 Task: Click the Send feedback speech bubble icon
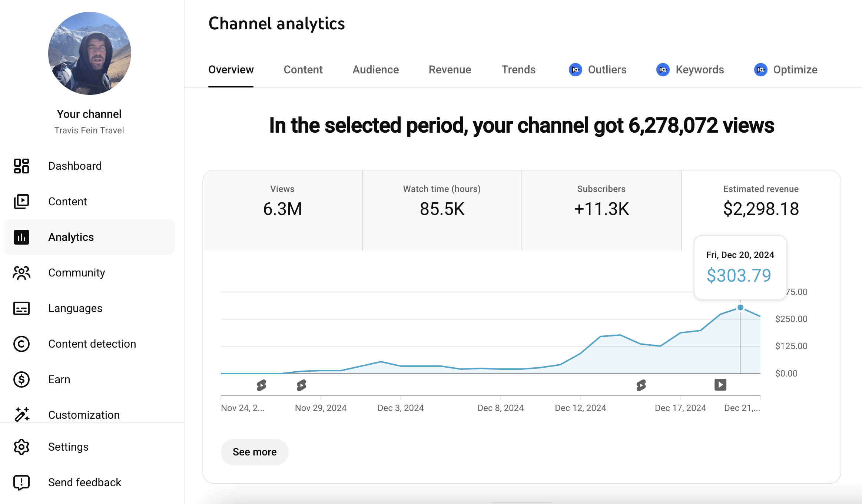[21, 483]
